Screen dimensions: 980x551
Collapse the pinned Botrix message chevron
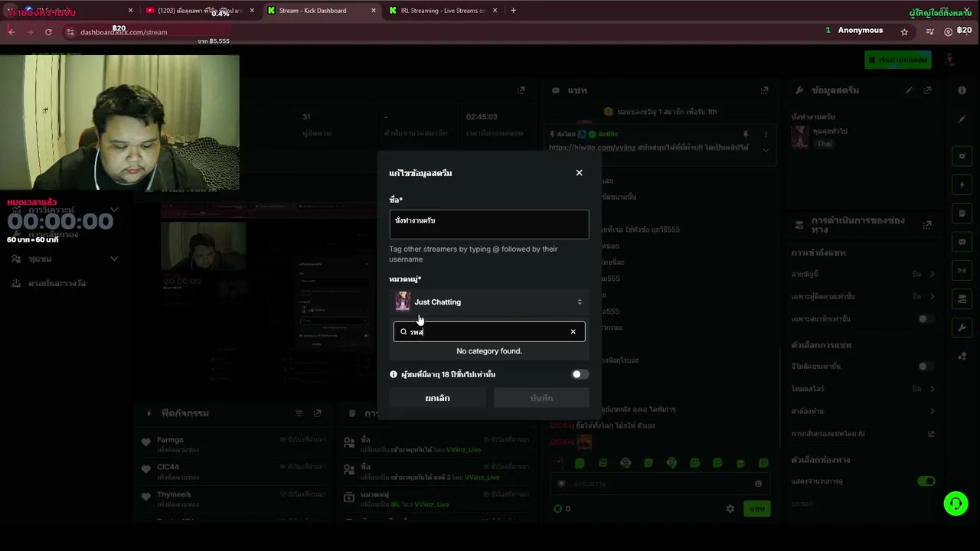(766, 150)
